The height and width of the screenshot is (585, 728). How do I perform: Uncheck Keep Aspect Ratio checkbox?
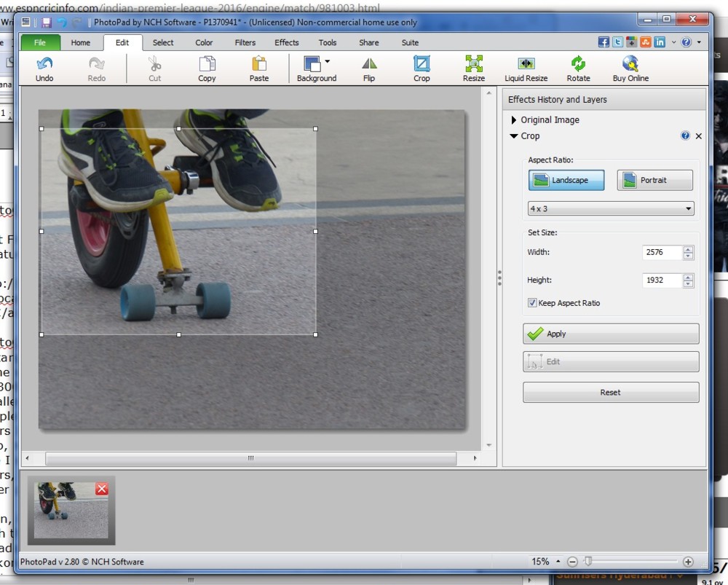pyautogui.click(x=532, y=303)
